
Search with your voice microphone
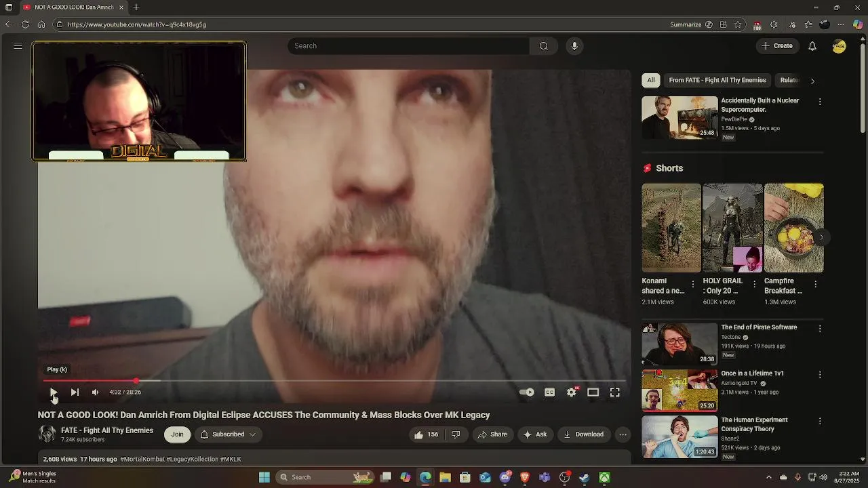tap(574, 46)
